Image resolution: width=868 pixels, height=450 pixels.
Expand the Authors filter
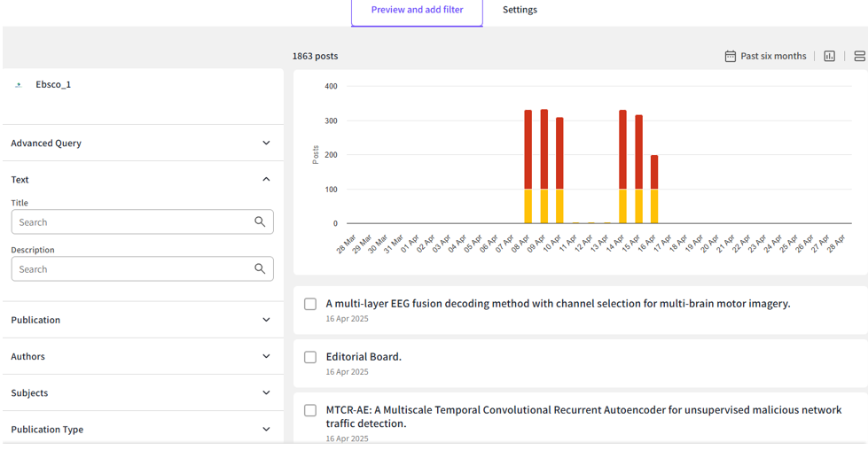pyautogui.click(x=266, y=357)
